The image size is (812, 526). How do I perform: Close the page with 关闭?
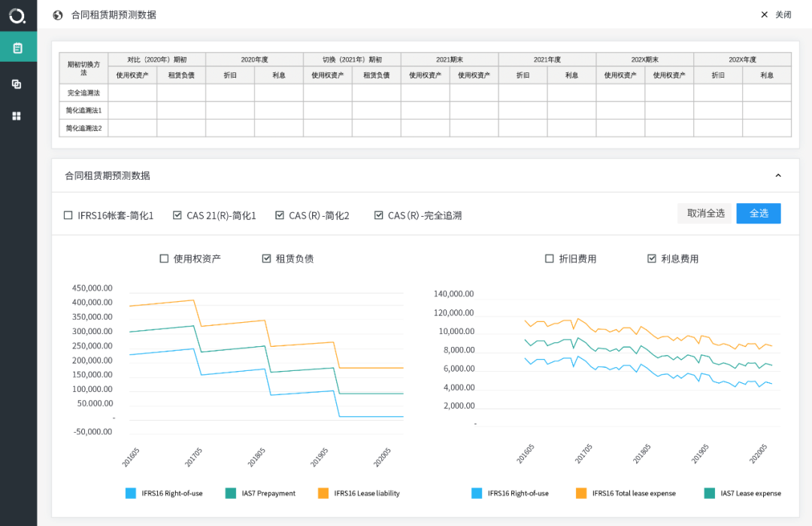point(775,14)
